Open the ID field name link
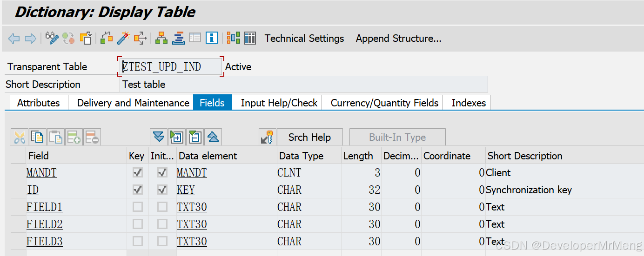The image size is (644, 256). pyautogui.click(x=33, y=190)
